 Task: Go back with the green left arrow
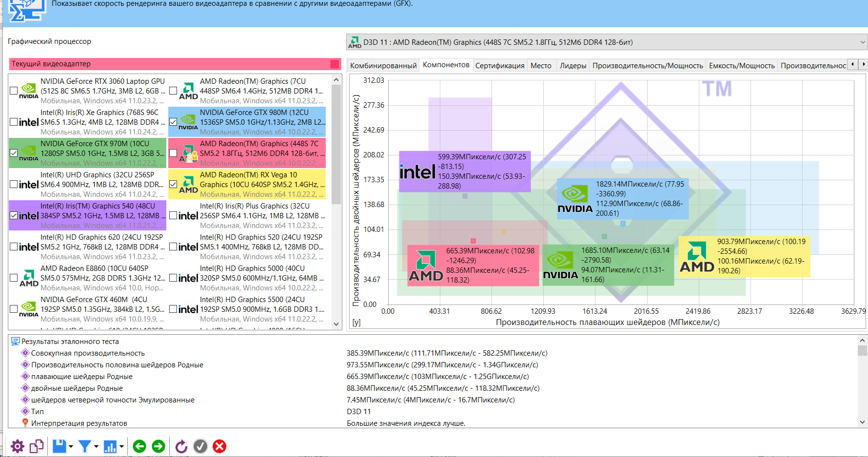coord(139,446)
